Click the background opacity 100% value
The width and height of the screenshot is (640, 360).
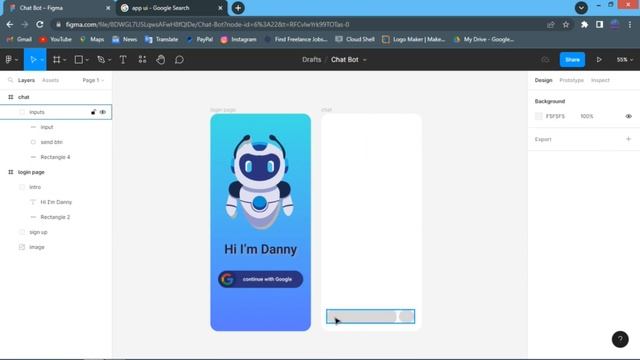pyautogui.click(x=587, y=116)
